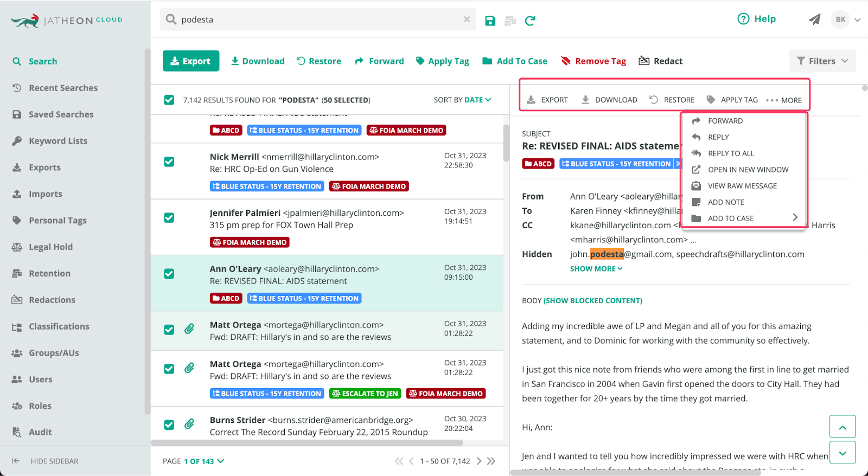
Task: Click the Redact toolbar button
Action: [x=661, y=61]
